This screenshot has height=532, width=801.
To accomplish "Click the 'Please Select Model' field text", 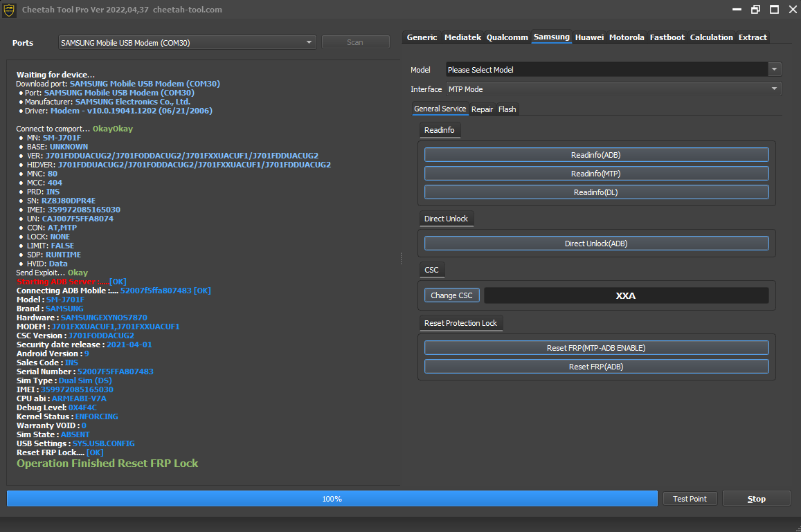I will 480,69.
